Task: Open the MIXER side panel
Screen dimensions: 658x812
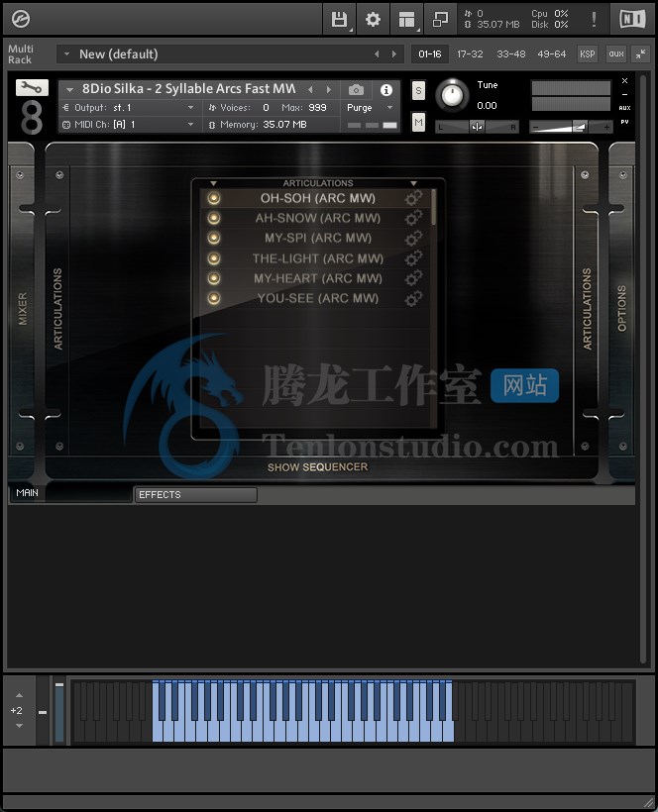Action: tap(22, 309)
